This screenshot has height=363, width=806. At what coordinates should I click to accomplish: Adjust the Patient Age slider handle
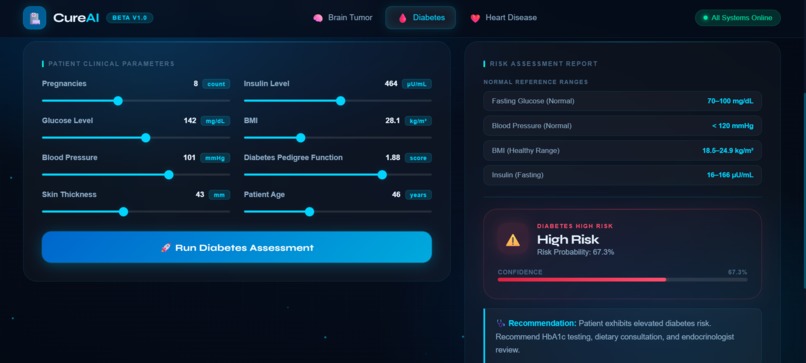pos(309,212)
